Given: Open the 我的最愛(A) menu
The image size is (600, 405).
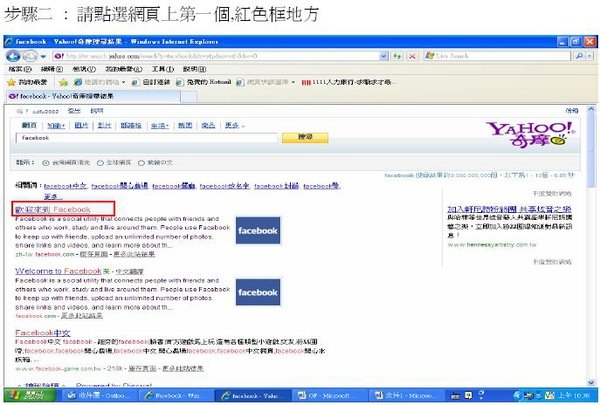Looking at the screenshot, I should [124, 69].
